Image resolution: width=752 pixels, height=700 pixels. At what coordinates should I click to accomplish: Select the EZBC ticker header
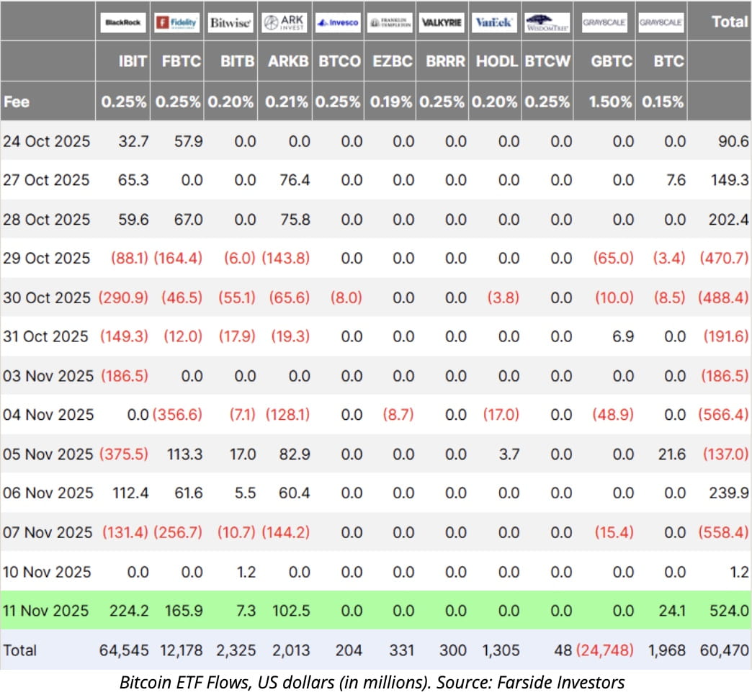393,61
